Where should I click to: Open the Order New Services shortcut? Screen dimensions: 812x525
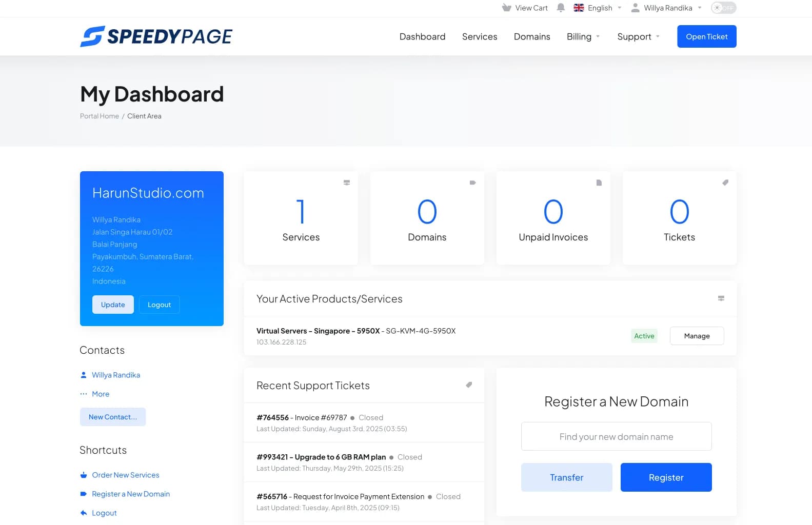click(x=125, y=475)
